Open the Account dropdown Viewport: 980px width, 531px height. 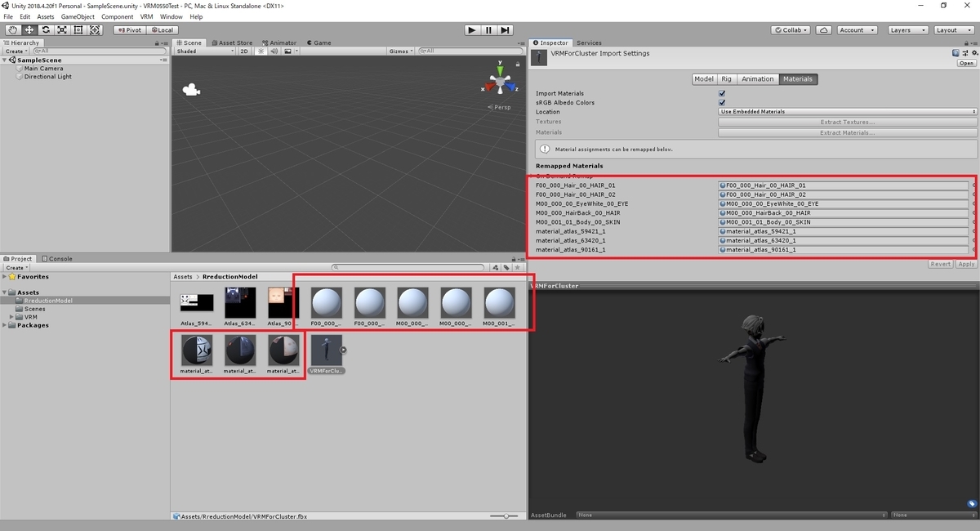tap(856, 30)
